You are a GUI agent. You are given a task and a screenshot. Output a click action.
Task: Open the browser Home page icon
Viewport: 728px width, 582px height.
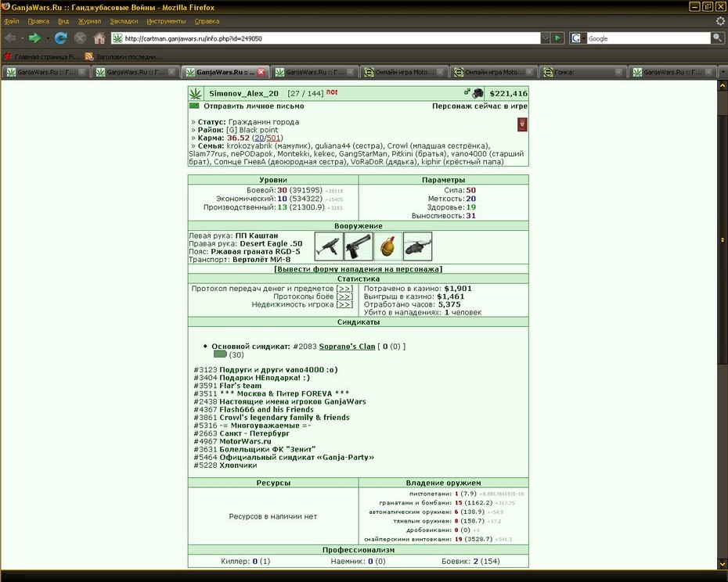tap(99, 38)
